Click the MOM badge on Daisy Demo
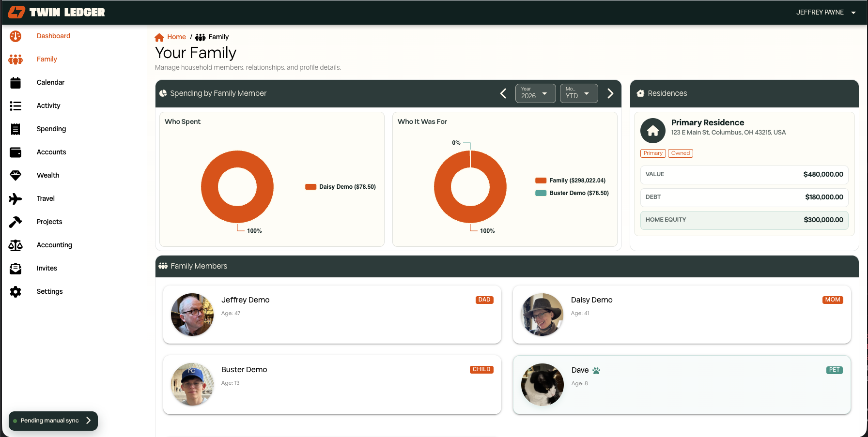The width and height of the screenshot is (868, 437). 833,300
